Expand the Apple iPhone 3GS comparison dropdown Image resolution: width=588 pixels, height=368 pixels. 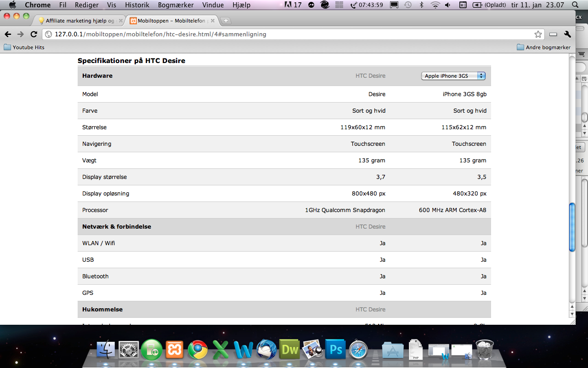tap(453, 76)
